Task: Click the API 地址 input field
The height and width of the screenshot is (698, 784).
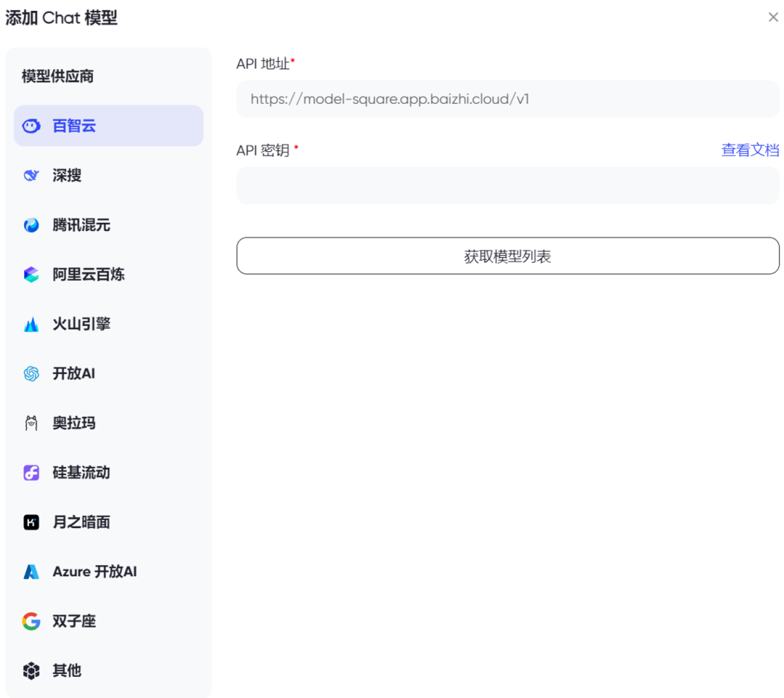Action: click(x=507, y=99)
